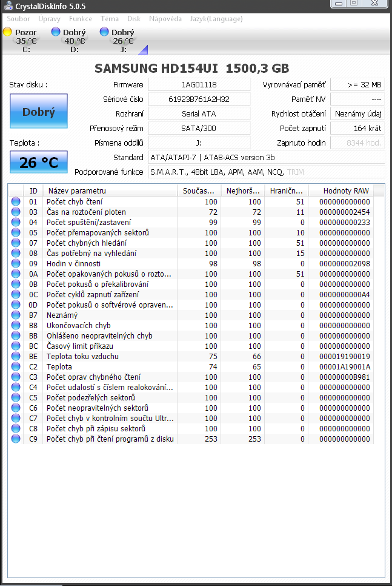Open the Soubor menu
This screenshot has height=586, width=392.
(18, 19)
